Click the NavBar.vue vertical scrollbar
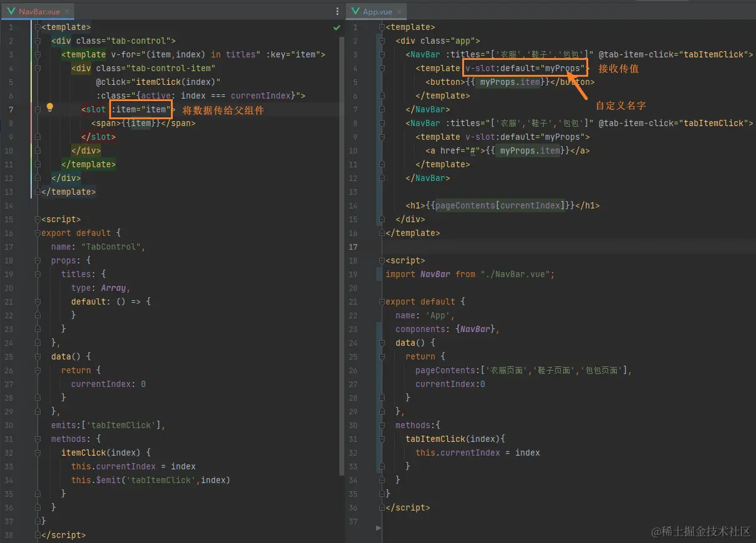Viewport: 756px width, 543px height. coord(341,256)
